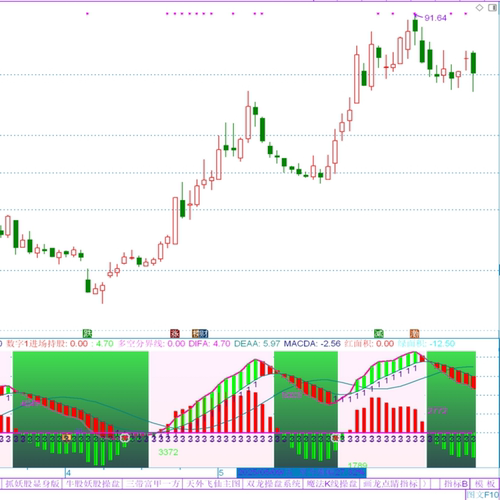Switch to 三带富甲一方 indicator tab

pyautogui.click(x=153, y=484)
